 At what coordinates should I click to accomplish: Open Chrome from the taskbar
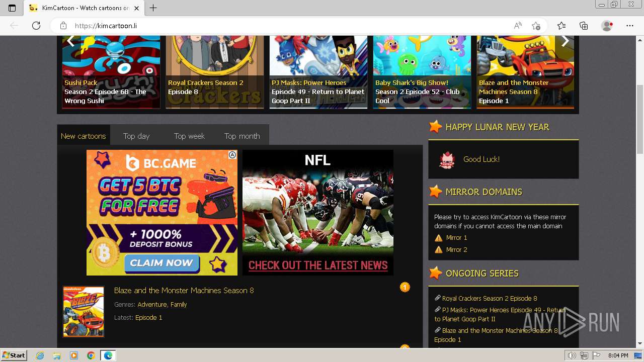pyautogui.click(x=91, y=355)
